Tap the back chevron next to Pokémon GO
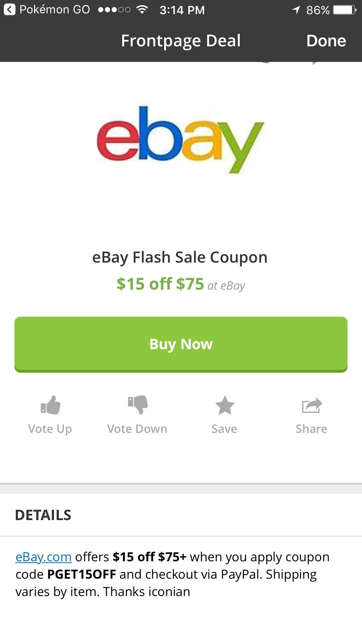 pos(10,10)
